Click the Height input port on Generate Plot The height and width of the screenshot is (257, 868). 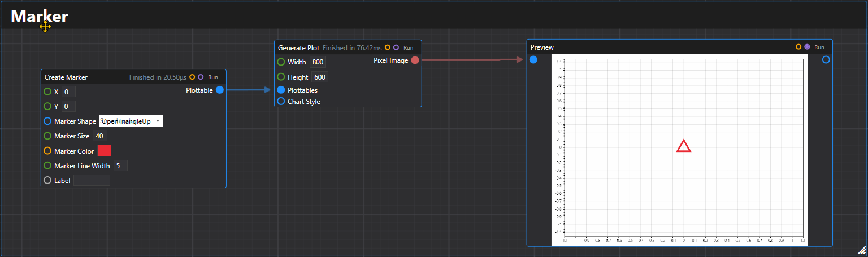click(x=281, y=77)
